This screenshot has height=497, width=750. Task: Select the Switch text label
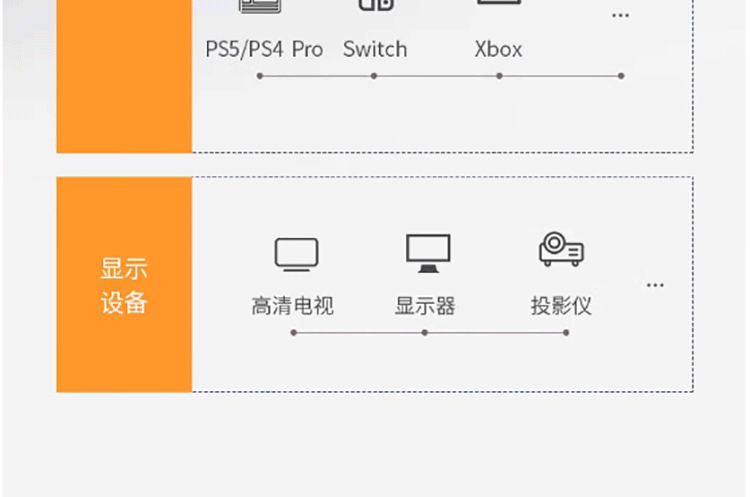coord(375,49)
